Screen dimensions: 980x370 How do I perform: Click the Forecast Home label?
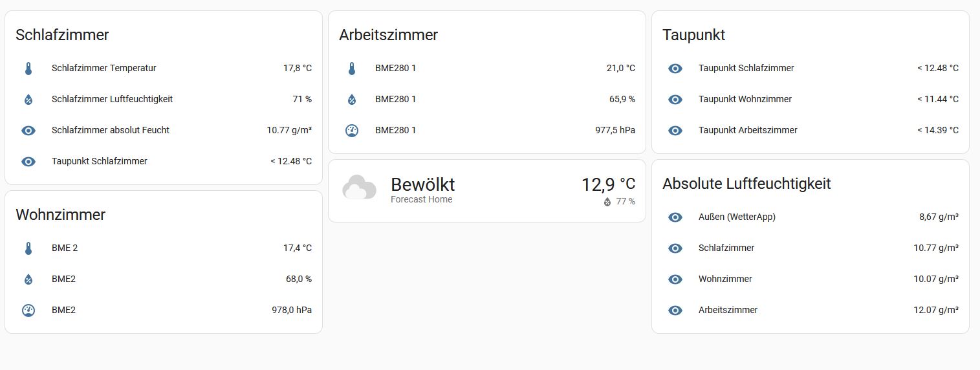[x=421, y=200]
